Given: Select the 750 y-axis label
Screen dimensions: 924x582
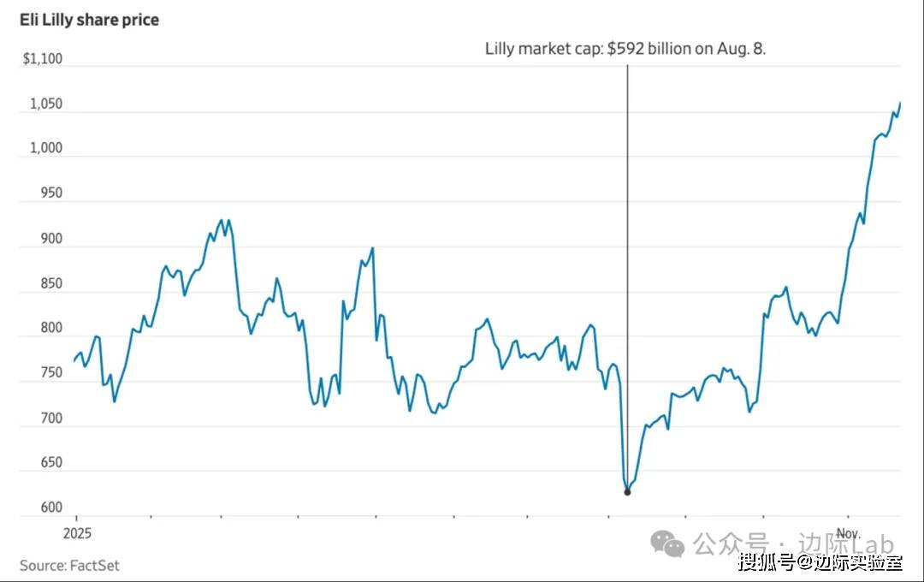Looking at the screenshot, I should coord(50,373).
